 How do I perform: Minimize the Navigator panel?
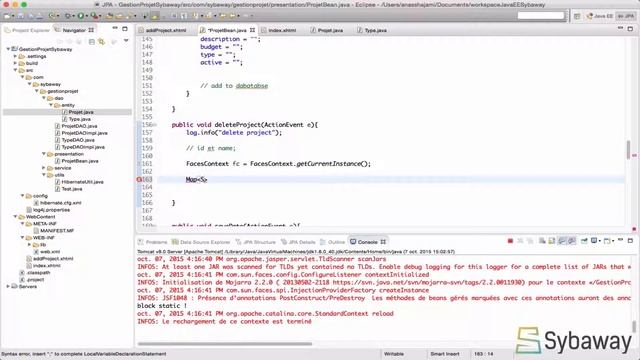point(115,29)
